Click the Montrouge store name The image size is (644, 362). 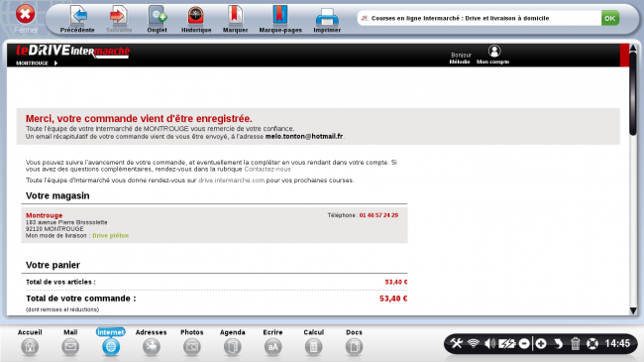pyautogui.click(x=44, y=215)
